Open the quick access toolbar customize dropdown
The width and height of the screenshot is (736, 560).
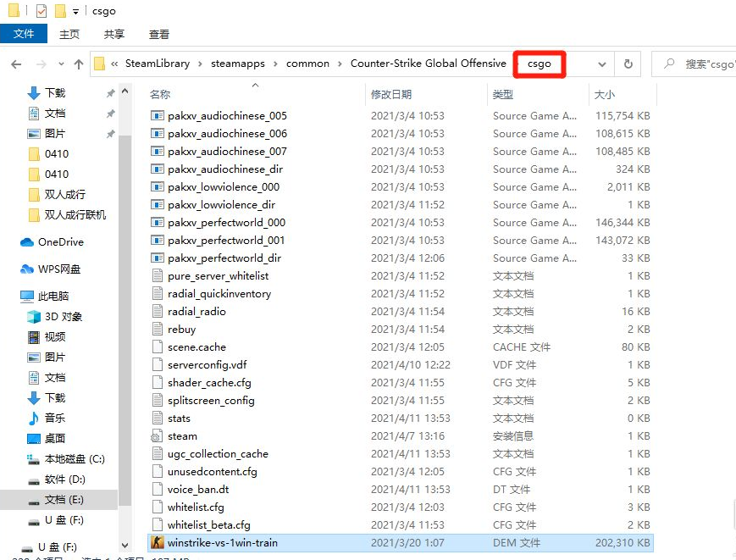click(x=75, y=11)
